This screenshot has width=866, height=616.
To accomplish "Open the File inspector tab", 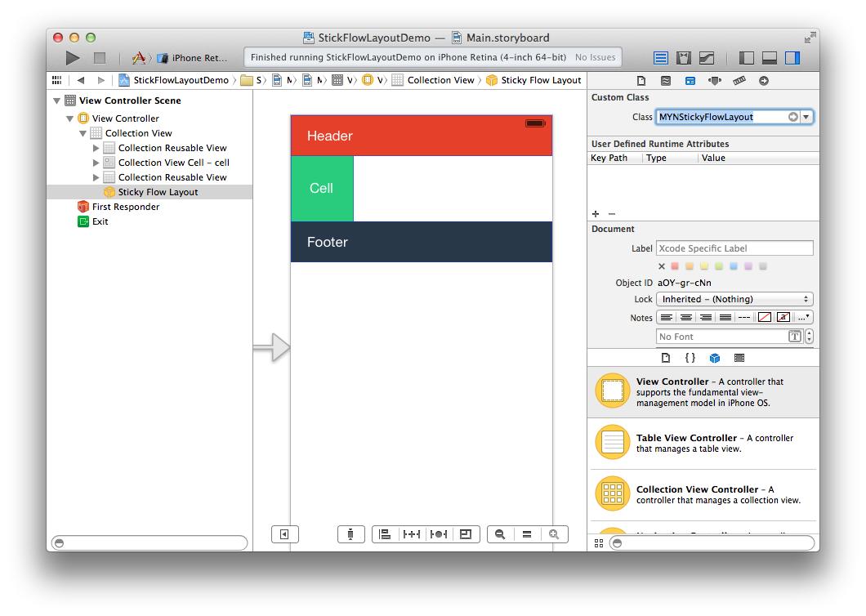I will click(641, 81).
